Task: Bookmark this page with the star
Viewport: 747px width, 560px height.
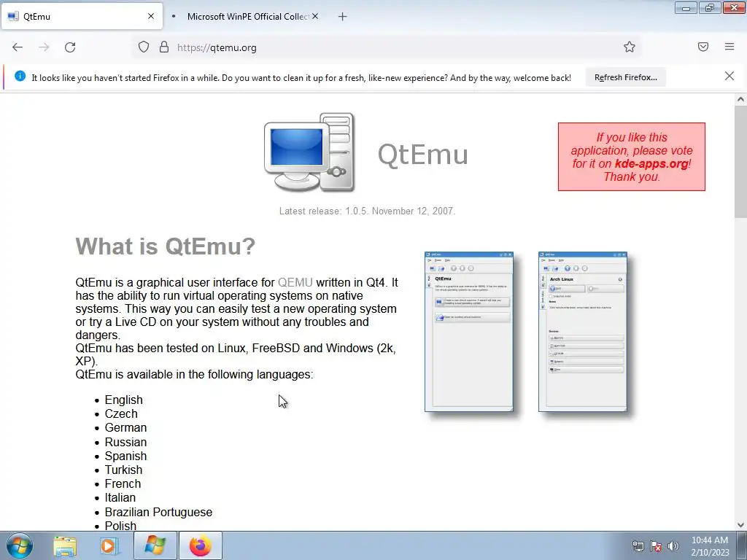Action: (630, 47)
